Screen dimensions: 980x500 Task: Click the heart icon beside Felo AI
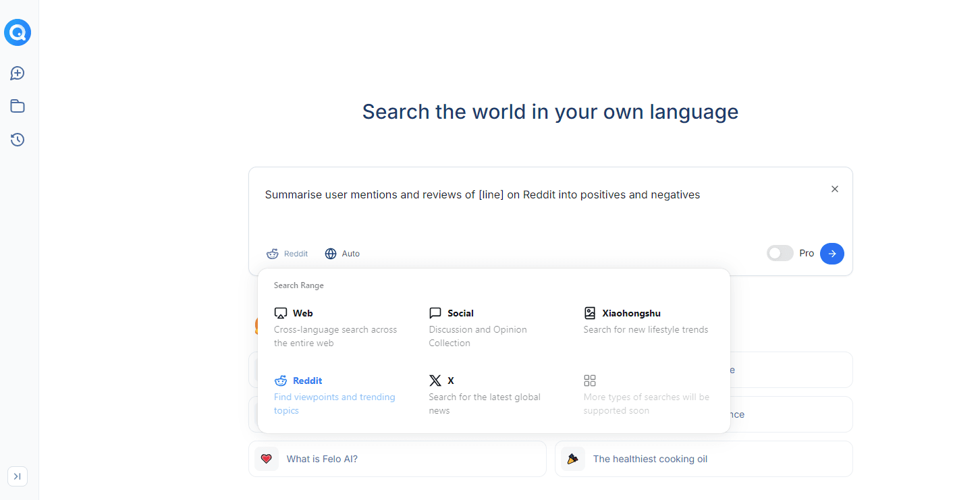(x=267, y=459)
